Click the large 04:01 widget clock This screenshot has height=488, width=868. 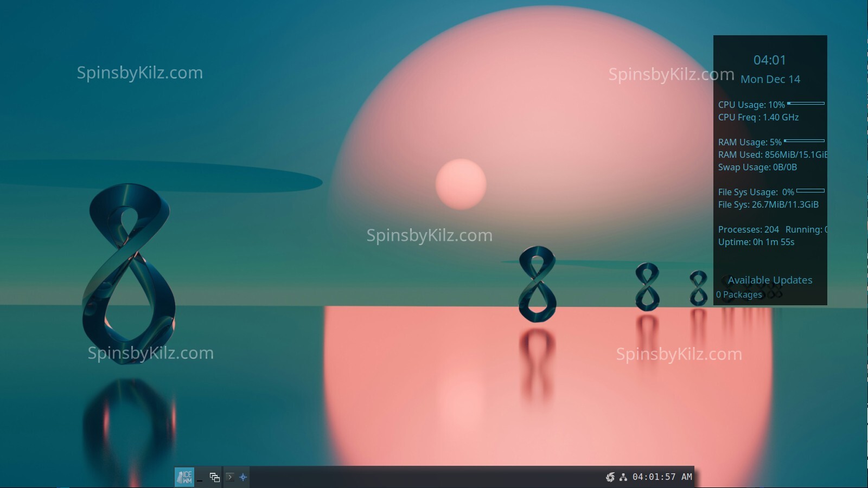[769, 60]
